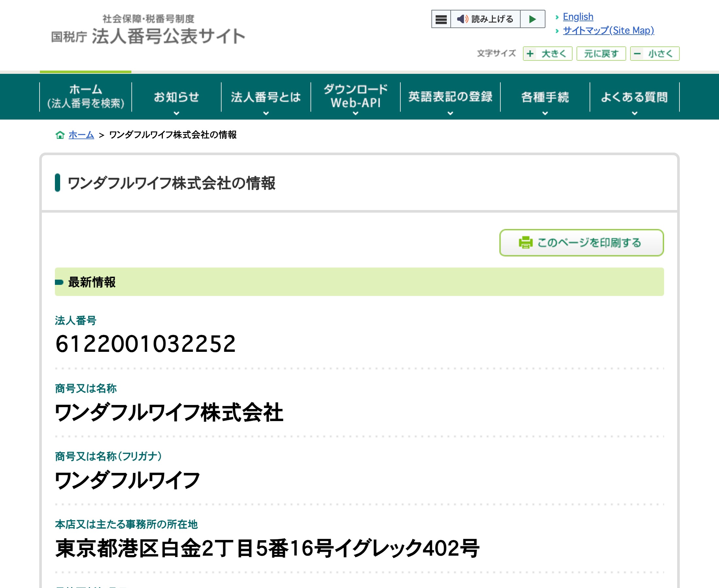Reset text size with 元に戻す button
719x588 pixels.
click(601, 54)
